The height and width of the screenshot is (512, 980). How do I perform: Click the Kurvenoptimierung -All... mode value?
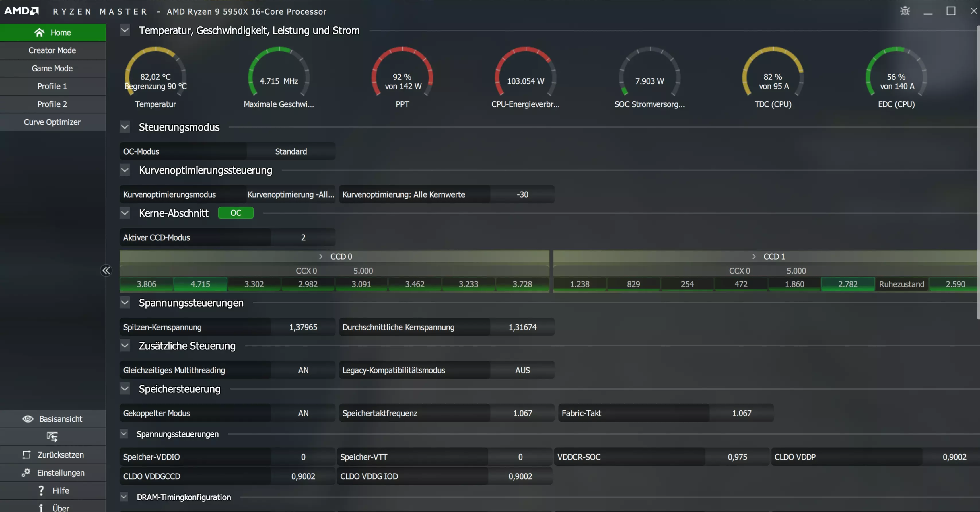[x=291, y=194]
